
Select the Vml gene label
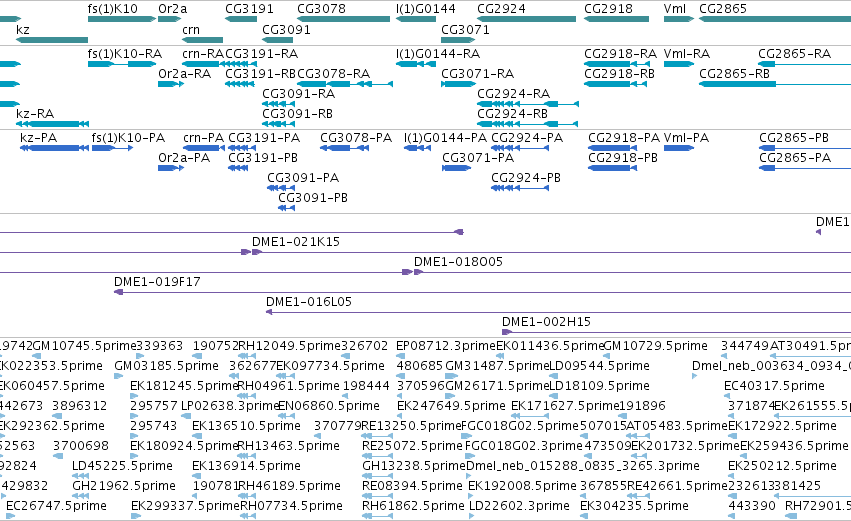pos(675,9)
